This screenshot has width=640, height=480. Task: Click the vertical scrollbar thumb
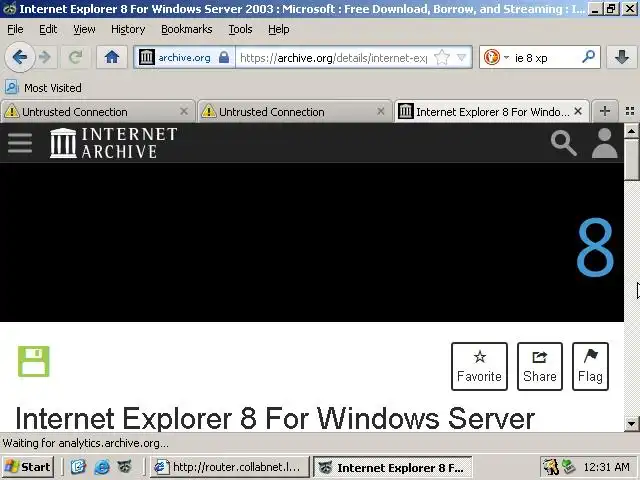tap(631, 160)
